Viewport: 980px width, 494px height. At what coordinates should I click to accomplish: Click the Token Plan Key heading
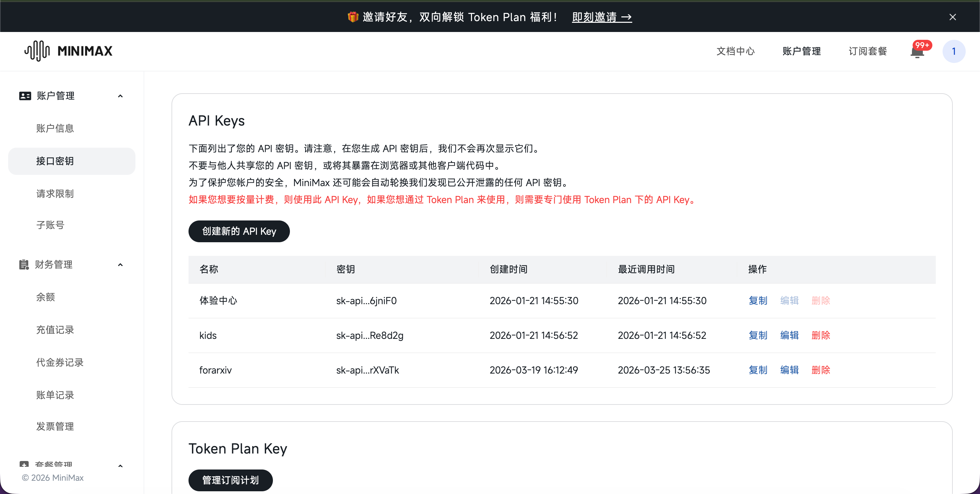click(x=238, y=449)
